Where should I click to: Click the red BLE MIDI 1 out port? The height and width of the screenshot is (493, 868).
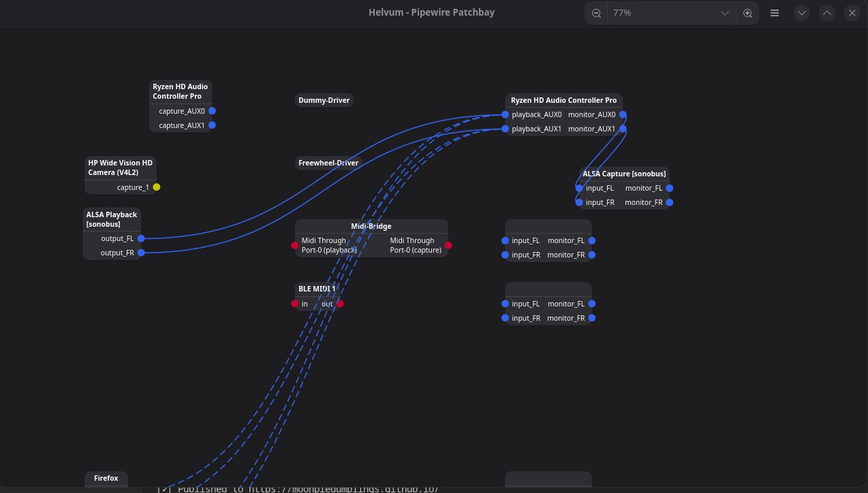pos(340,304)
